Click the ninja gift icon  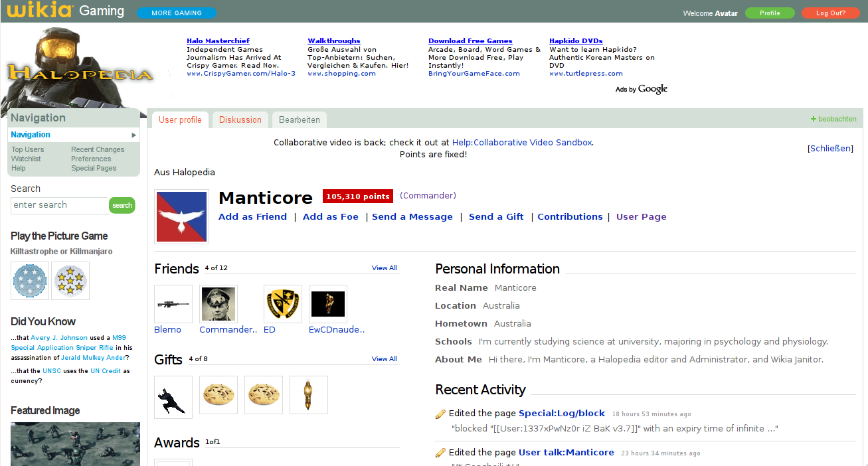173,397
